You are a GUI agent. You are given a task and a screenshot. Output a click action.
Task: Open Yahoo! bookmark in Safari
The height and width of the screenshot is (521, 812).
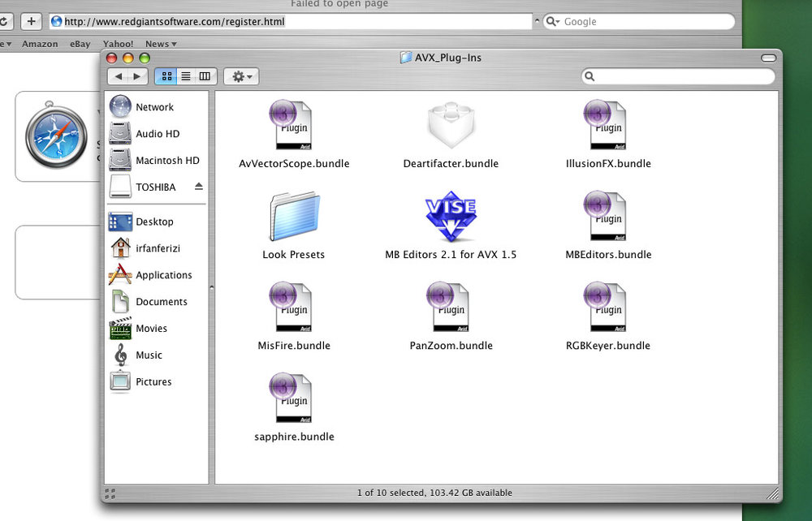click(x=118, y=44)
